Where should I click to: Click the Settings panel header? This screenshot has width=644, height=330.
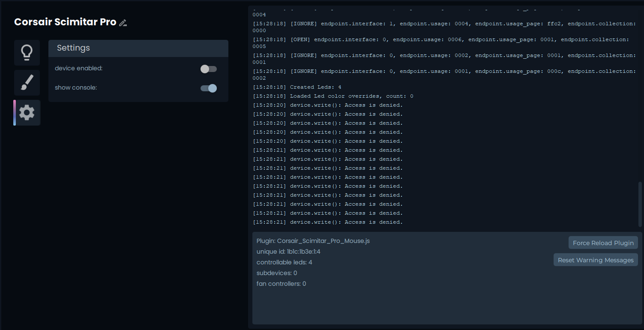(x=138, y=48)
